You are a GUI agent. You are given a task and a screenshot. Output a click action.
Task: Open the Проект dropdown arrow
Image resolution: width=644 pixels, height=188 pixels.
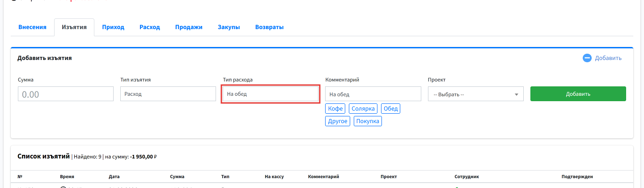[517, 94]
